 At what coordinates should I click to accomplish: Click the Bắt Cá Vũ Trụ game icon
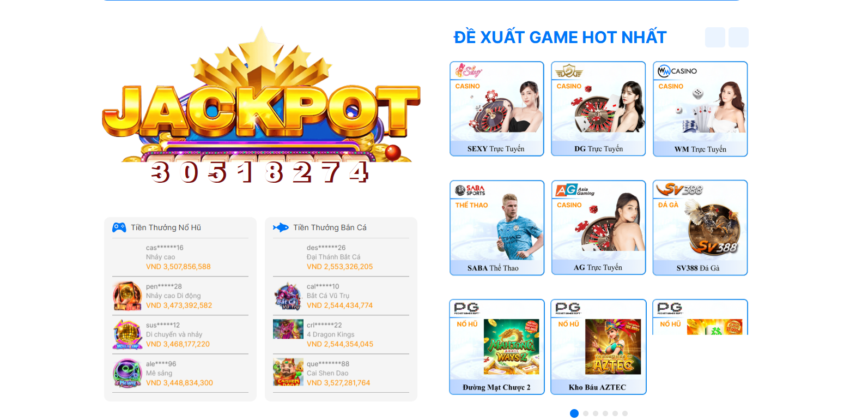288,296
